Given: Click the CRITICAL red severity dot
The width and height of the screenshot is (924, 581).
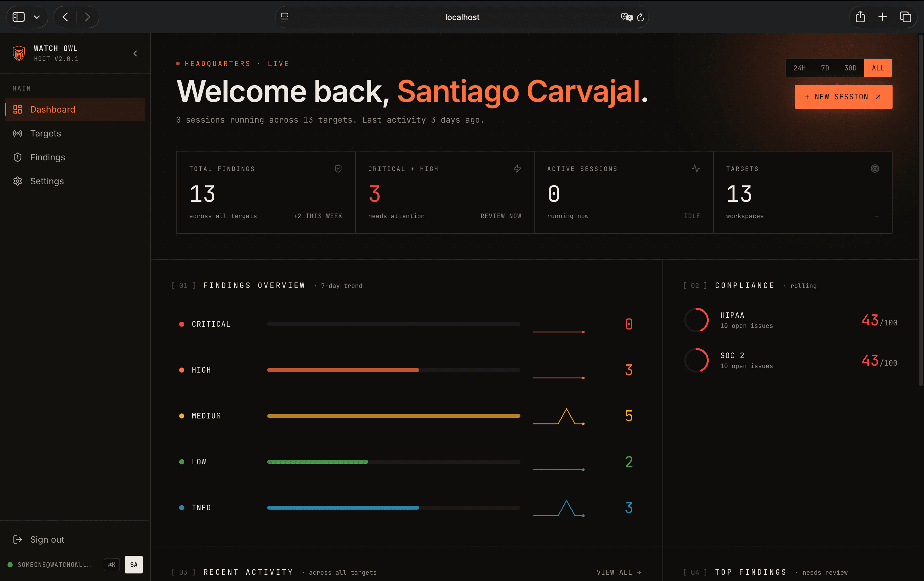Looking at the screenshot, I should pyautogui.click(x=182, y=324).
